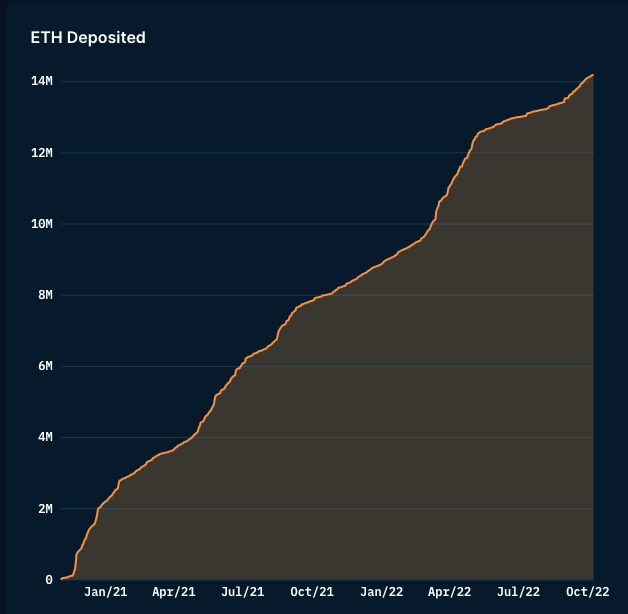
Task: Click the 4M y-axis label
Action: pyautogui.click(x=44, y=437)
